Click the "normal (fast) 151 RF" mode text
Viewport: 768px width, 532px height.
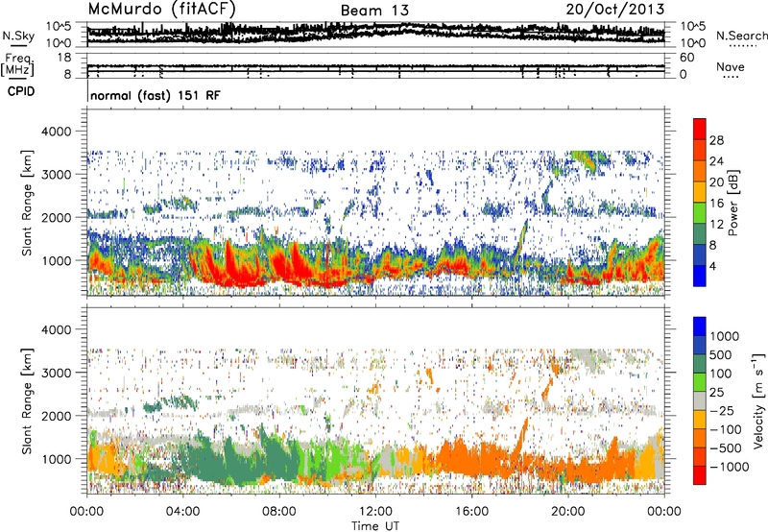click(x=156, y=95)
